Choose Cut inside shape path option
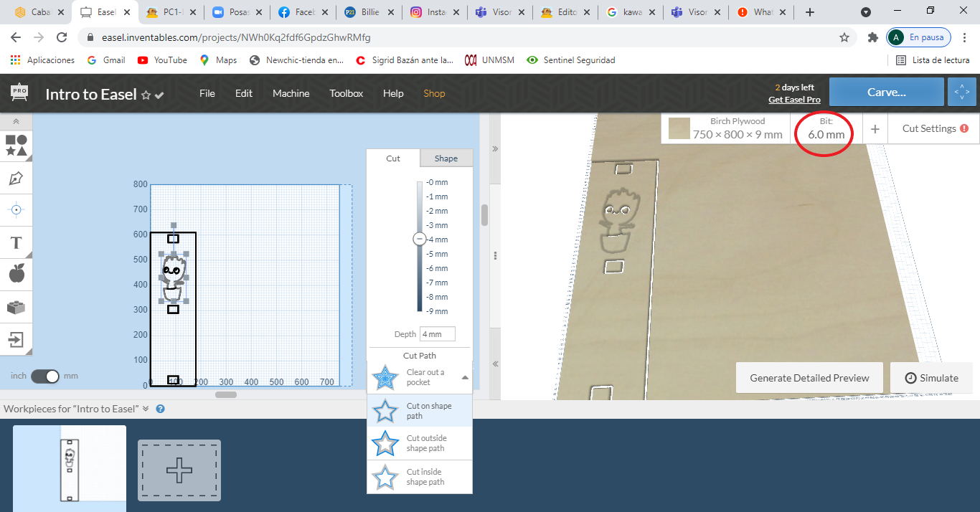This screenshot has height=512, width=980. tap(420, 477)
